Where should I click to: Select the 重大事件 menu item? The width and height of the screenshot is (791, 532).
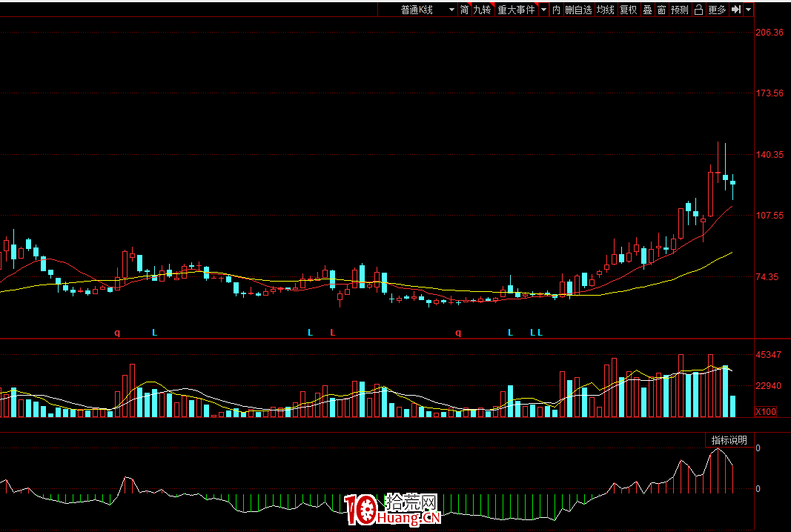point(516,10)
